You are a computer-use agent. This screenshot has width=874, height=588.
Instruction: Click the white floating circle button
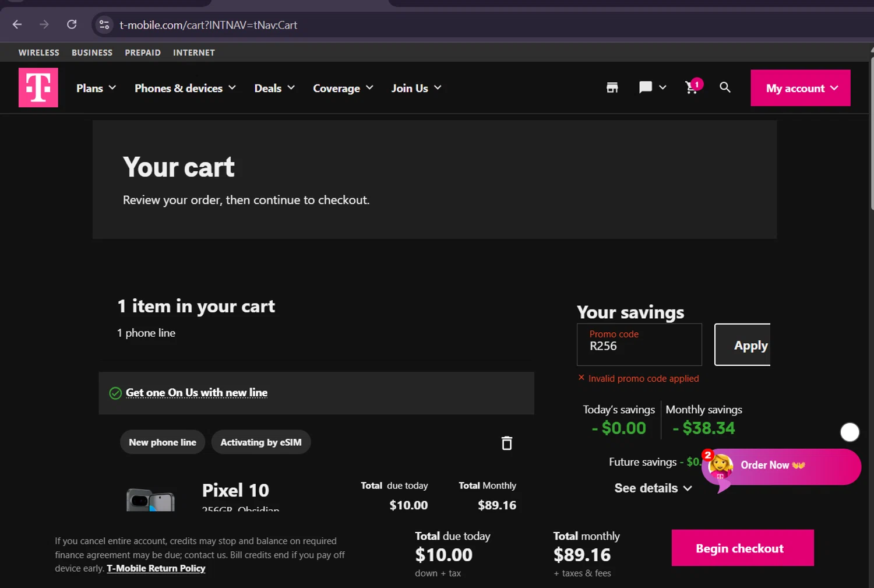tap(850, 432)
